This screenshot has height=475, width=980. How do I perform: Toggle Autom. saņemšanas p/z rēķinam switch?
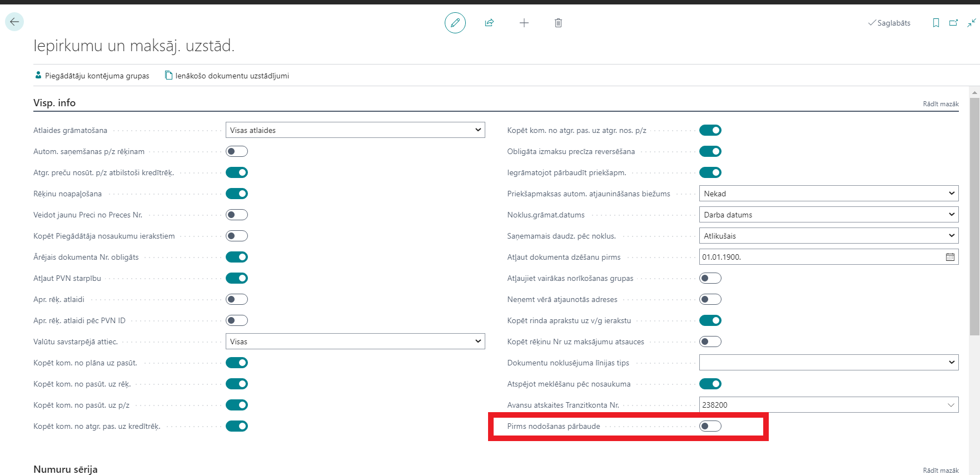point(237,151)
